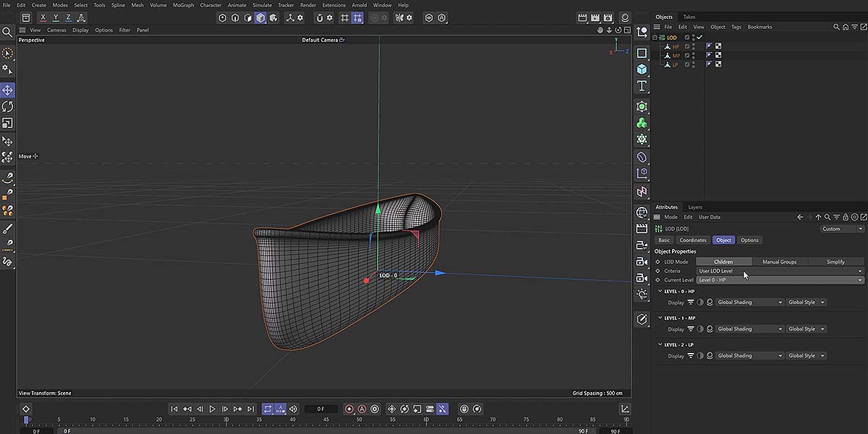The height and width of the screenshot is (434, 868).
Task: Switch to the Takes tab
Action: 689,17
